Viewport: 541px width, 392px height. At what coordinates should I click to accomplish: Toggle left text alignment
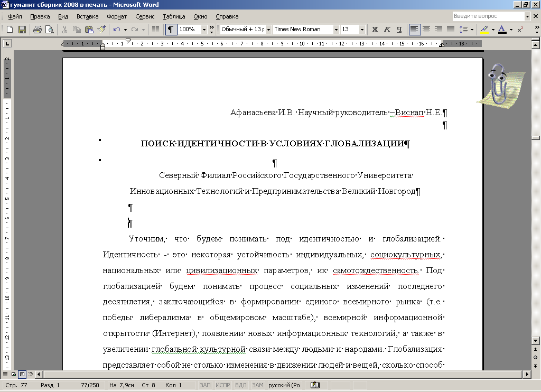point(414,30)
